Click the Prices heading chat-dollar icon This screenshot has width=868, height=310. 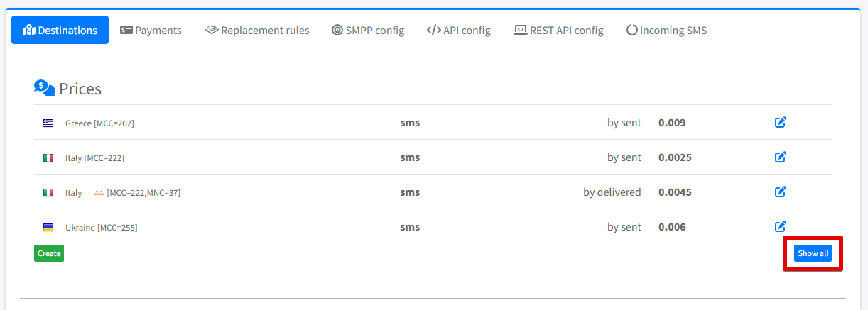point(45,89)
